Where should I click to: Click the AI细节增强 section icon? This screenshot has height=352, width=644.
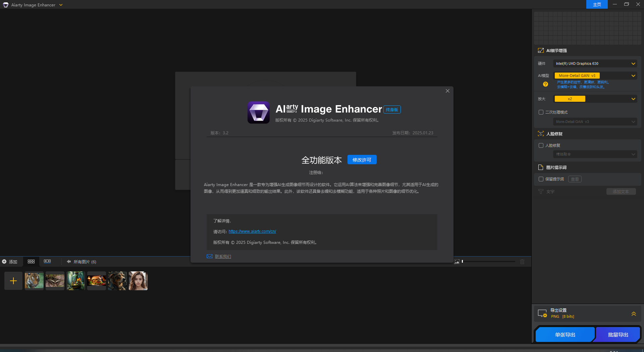coord(541,50)
